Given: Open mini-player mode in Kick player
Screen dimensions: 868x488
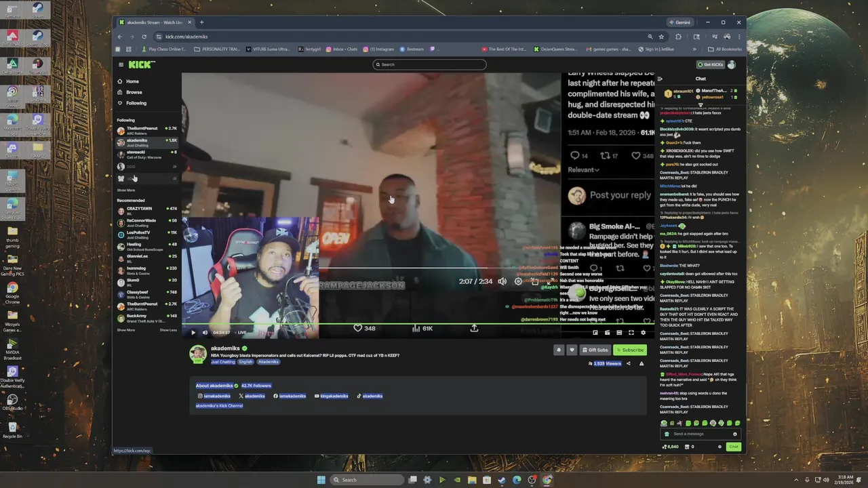Looking at the screenshot, I should point(595,333).
